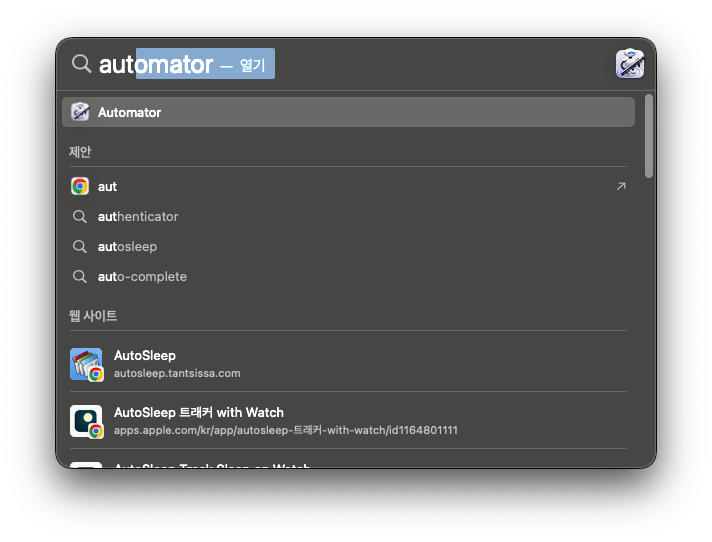
Task: Click the large Automator preview icon
Action: coord(629,64)
